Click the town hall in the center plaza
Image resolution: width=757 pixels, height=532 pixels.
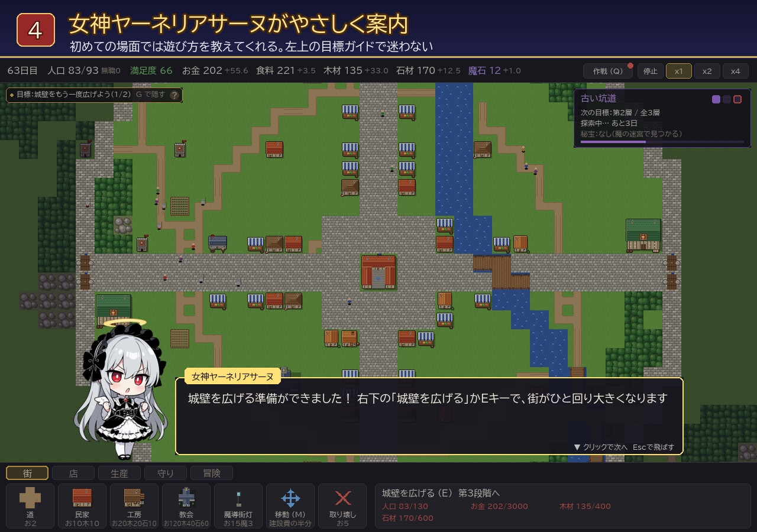tap(378, 272)
